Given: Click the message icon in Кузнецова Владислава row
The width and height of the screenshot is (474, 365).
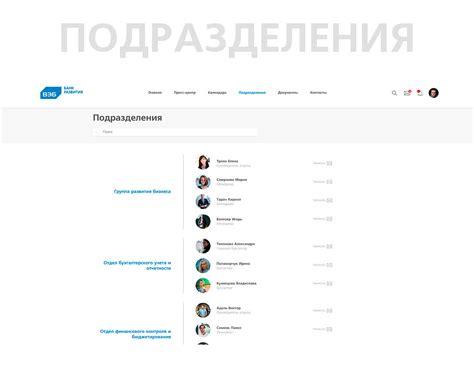Looking at the screenshot, I should (329, 283).
